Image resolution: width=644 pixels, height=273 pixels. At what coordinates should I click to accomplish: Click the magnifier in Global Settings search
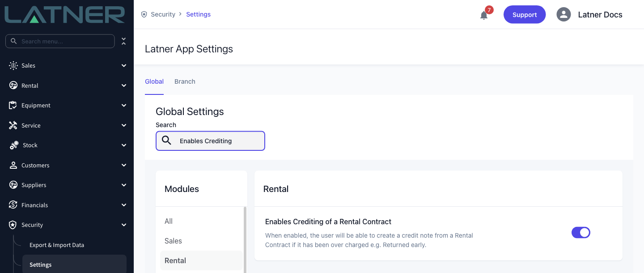tap(167, 141)
